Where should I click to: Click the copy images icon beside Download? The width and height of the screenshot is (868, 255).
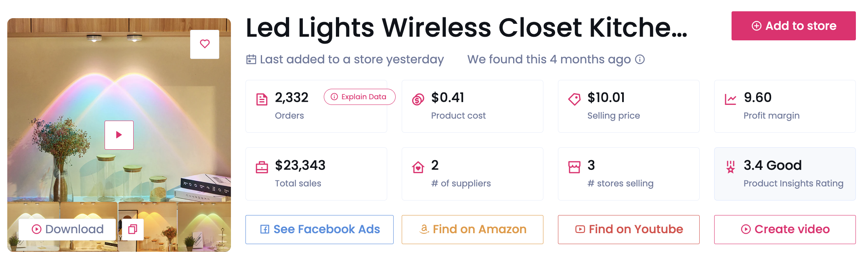[132, 229]
